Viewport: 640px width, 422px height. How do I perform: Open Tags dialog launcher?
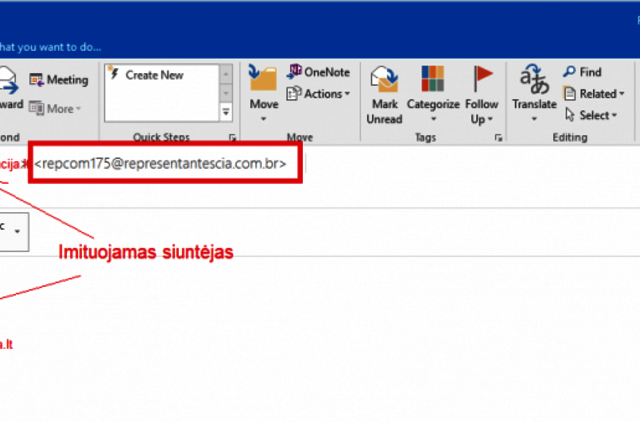pyautogui.click(x=498, y=138)
